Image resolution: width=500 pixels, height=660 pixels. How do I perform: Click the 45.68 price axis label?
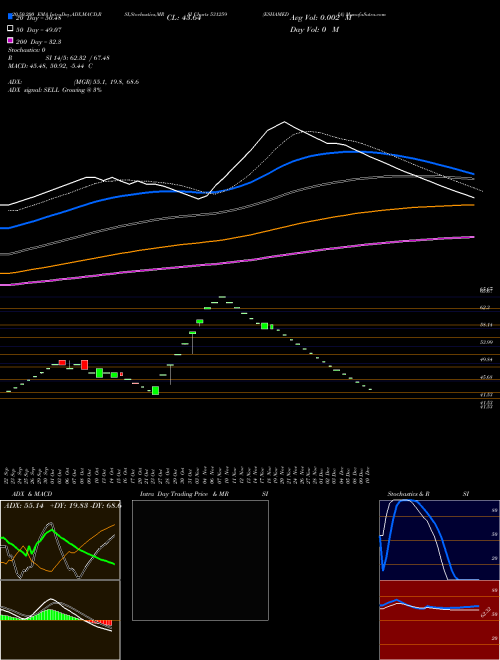[486, 377]
